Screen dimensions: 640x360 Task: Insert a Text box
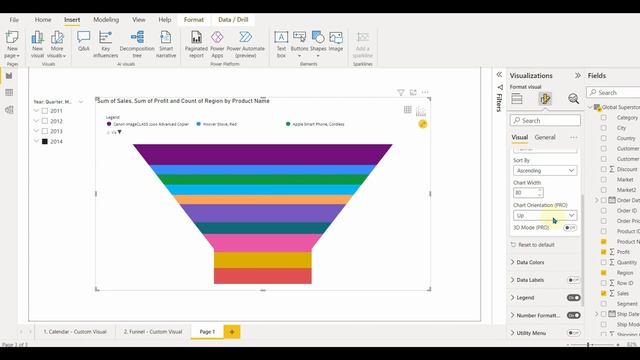[x=281, y=44]
